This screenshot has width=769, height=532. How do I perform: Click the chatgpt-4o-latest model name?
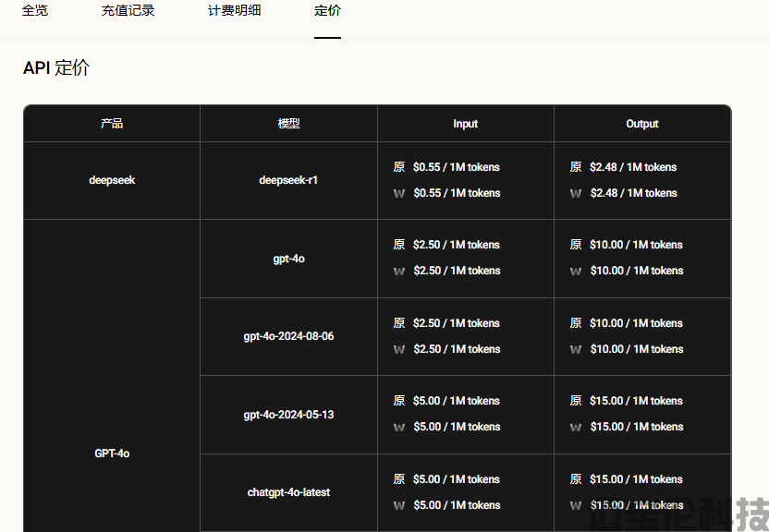[288, 492]
